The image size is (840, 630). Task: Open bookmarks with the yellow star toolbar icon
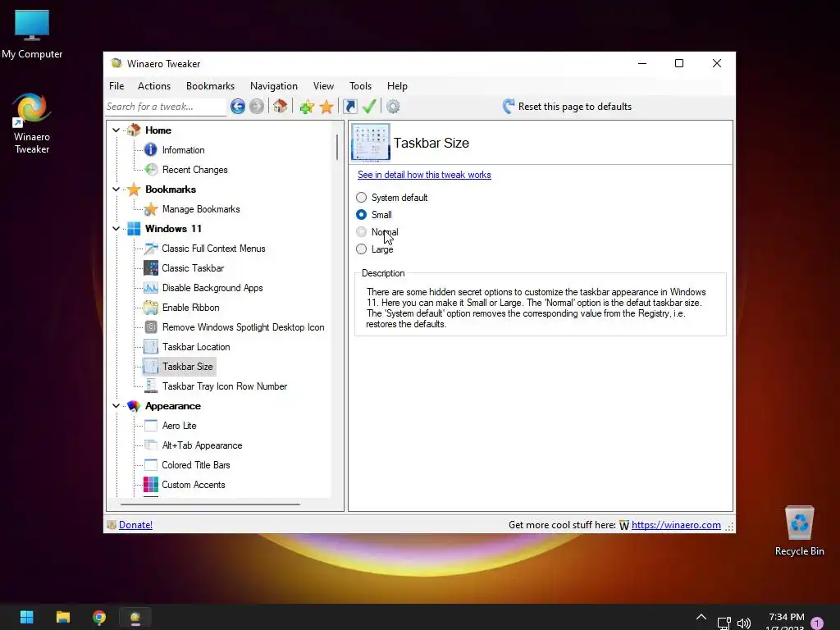[326, 107]
